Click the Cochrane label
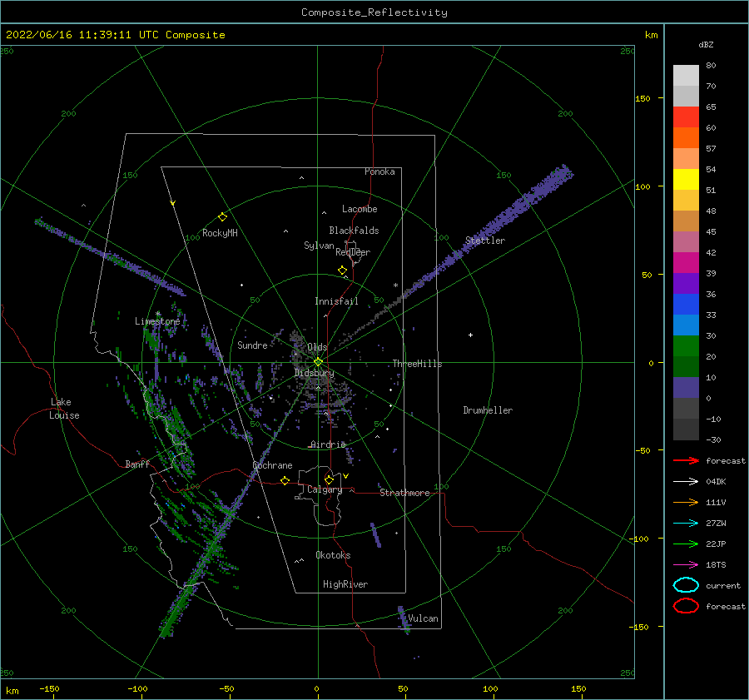The height and width of the screenshot is (700, 749). click(272, 465)
